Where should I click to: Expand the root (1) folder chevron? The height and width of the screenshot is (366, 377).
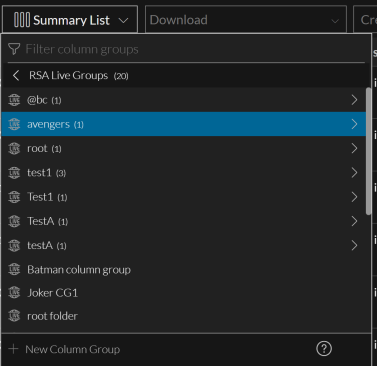pyautogui.click(x=354, y=148)
